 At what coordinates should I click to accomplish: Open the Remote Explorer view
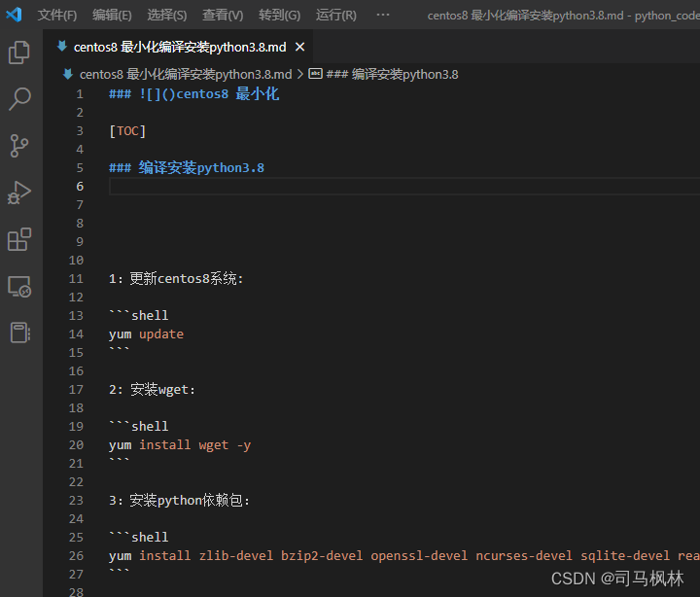tap(19, 286)
